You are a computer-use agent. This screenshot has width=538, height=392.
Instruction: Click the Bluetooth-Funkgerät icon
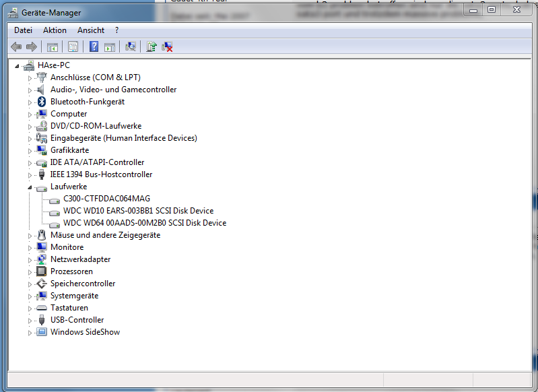[x=42, y=102]
